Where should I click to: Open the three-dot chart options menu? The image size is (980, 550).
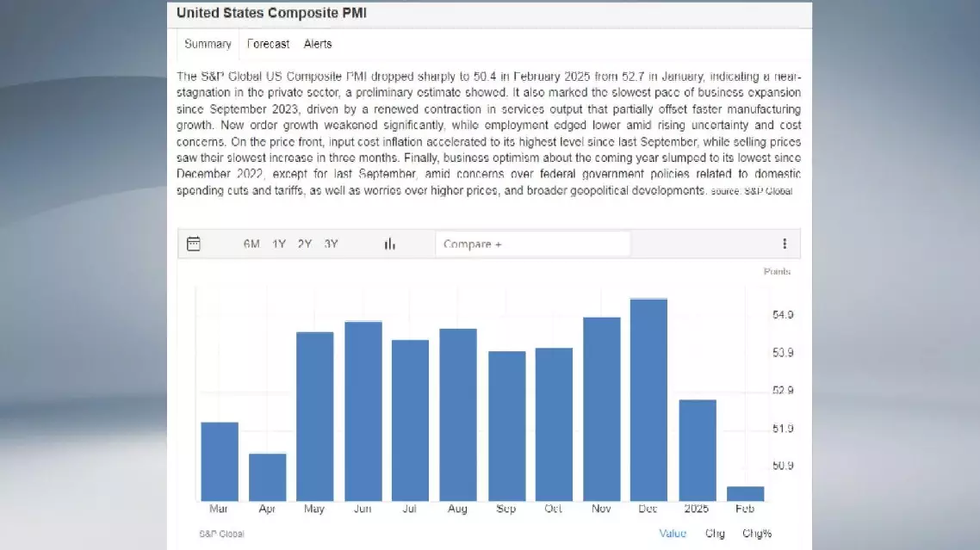785,244
